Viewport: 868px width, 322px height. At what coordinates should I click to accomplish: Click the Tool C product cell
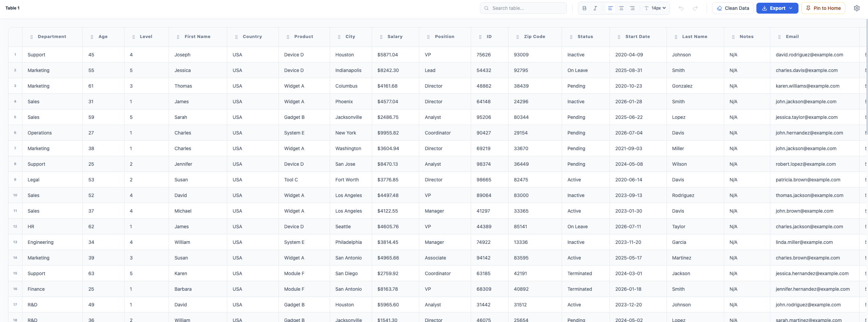click(x=304, y=180)
